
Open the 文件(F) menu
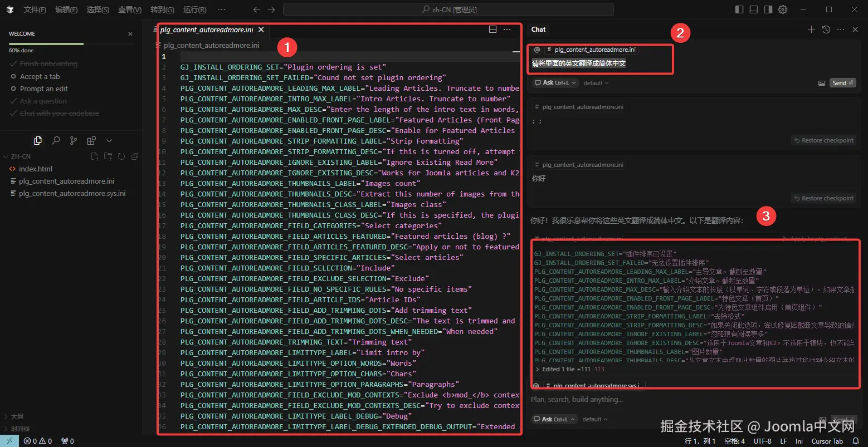tap(35, 10)
